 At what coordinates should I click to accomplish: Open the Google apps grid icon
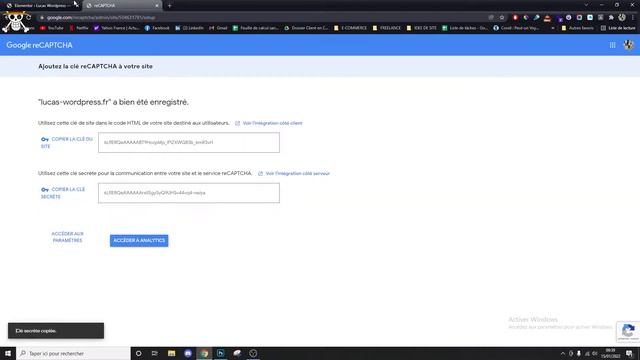(612, 45)
